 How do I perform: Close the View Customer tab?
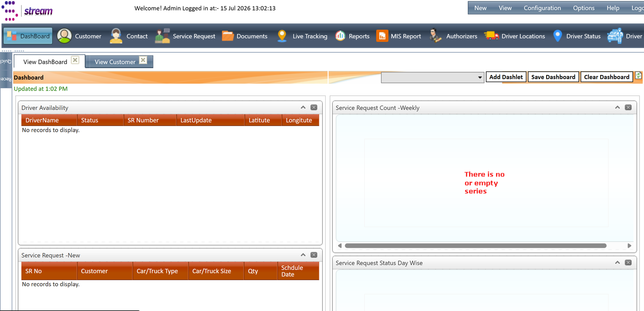[143, 60]
